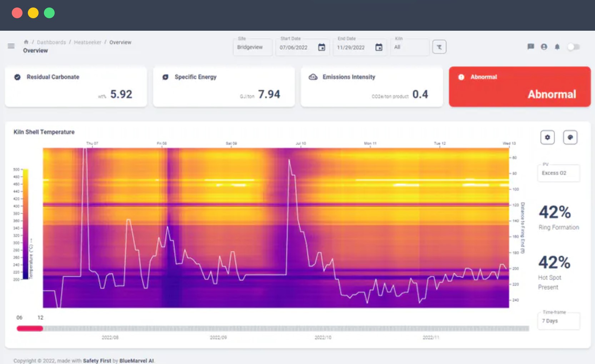Toggle the theme switch in header
The width and height of the screenshot is (595, 364).
pos(574,47)
